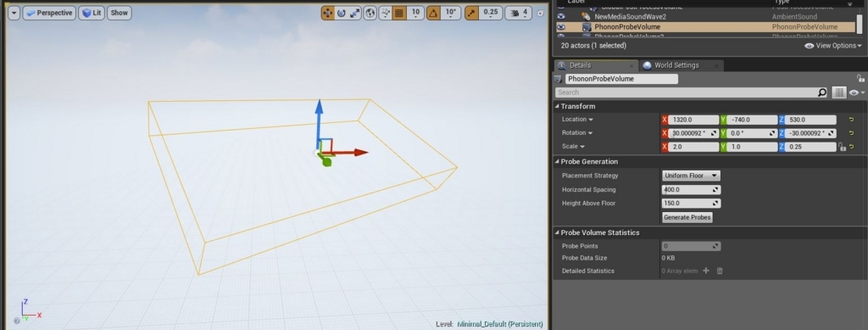Click the surface snapping icon
This screenshot has width=868, height=330.
[x=386, y=13]
